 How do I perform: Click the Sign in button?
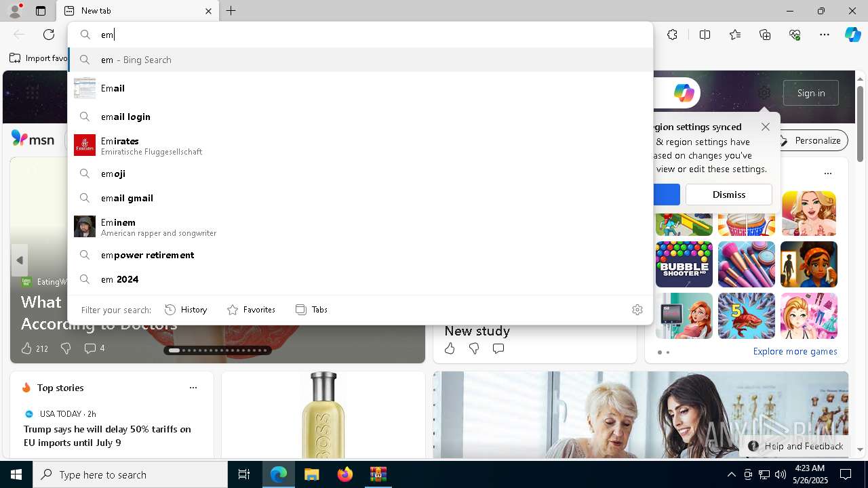(x=811, y=93)
